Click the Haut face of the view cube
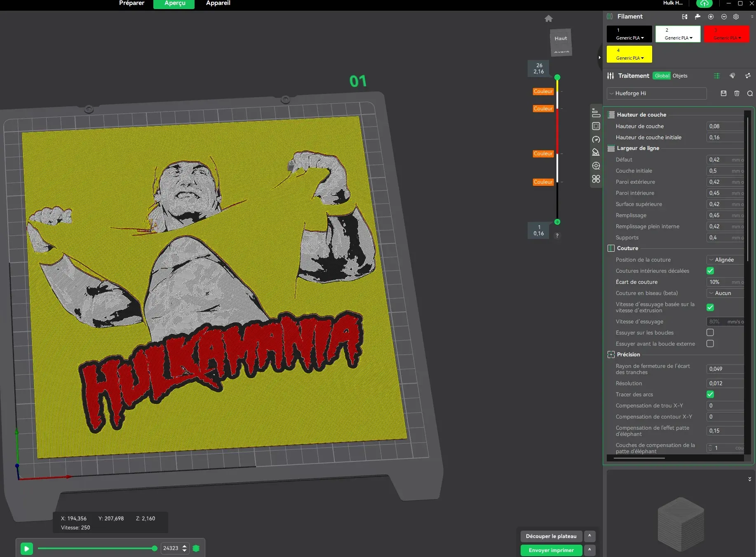 (561, 38)
